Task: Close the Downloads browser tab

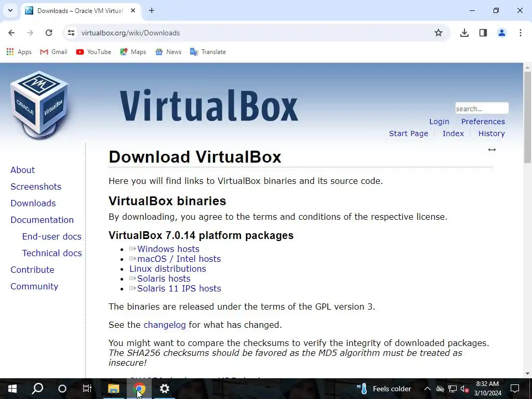Action: (133, 10)
